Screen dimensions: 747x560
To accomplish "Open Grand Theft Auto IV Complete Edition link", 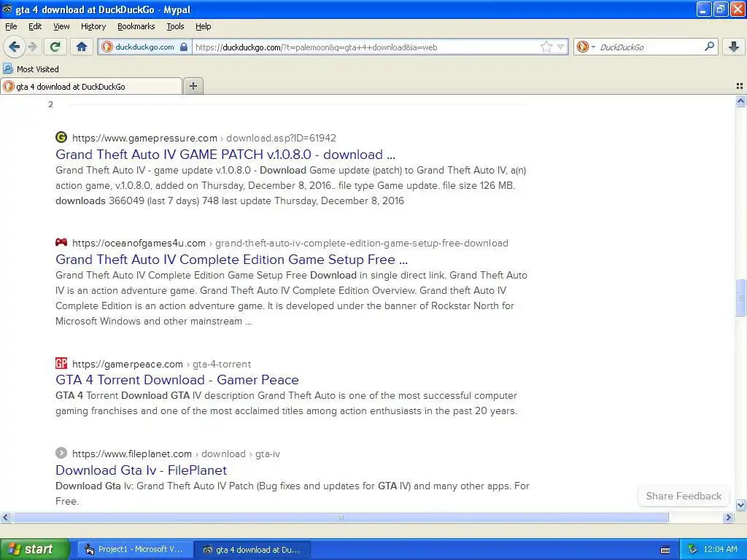I will coord(231,259).
